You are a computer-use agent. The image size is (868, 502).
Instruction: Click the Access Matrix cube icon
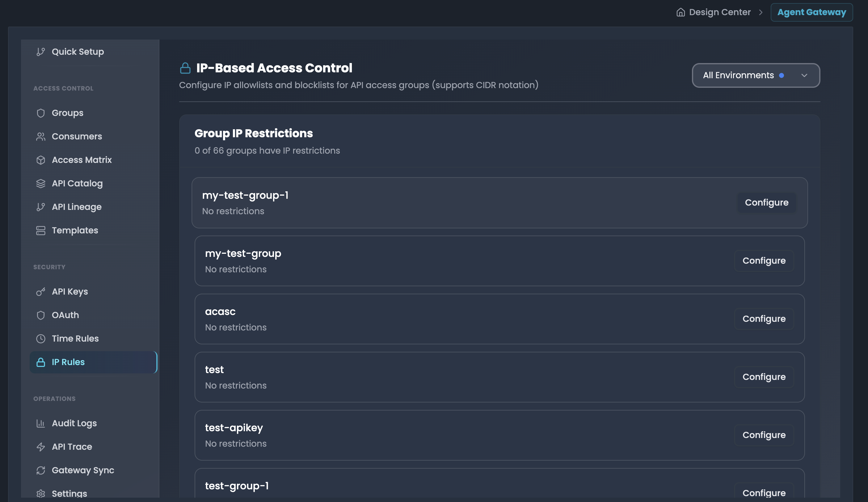pos(41,160)
